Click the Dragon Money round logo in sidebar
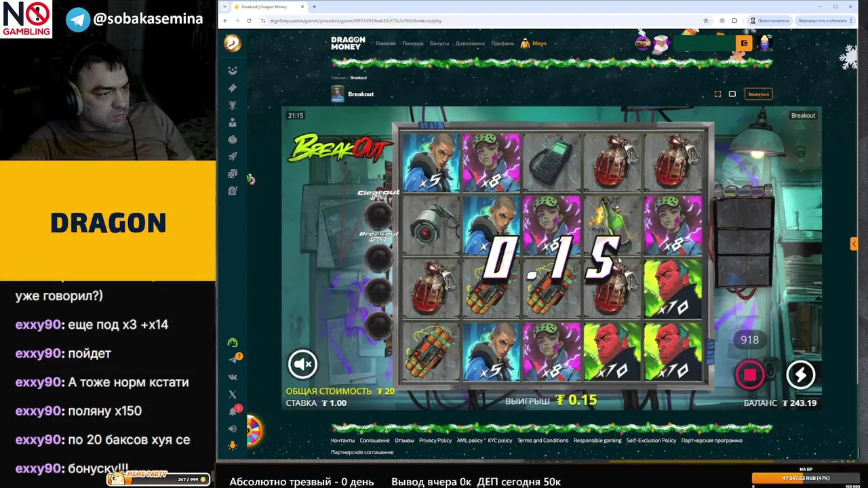Viewport: 868px width, 488px height. coord(233,43)
